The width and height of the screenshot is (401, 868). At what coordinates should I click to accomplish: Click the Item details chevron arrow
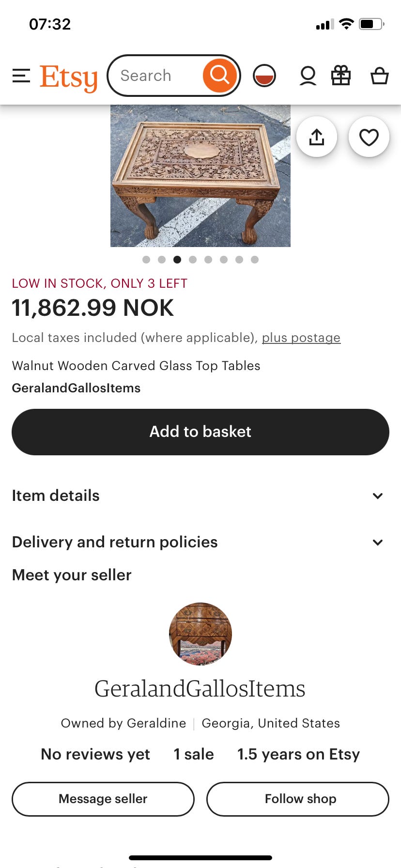pyautogui.click(x=378, y=496)
